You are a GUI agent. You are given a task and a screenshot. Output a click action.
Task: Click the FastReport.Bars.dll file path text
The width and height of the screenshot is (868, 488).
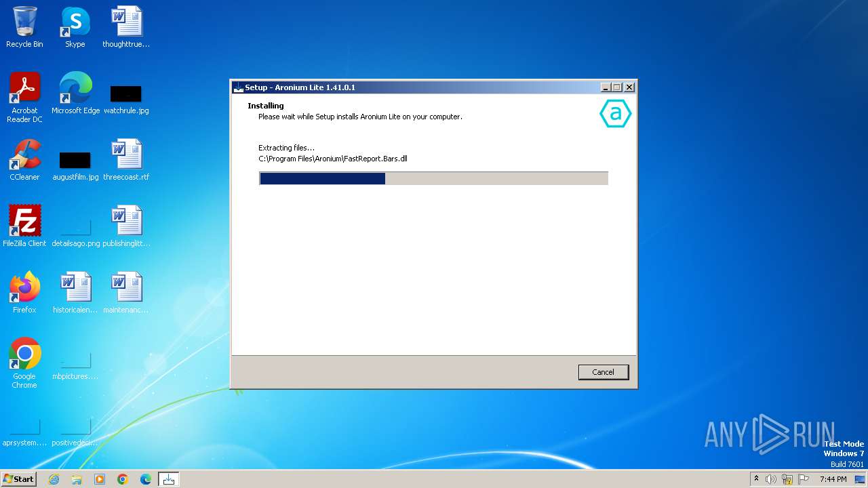point(332,159)
